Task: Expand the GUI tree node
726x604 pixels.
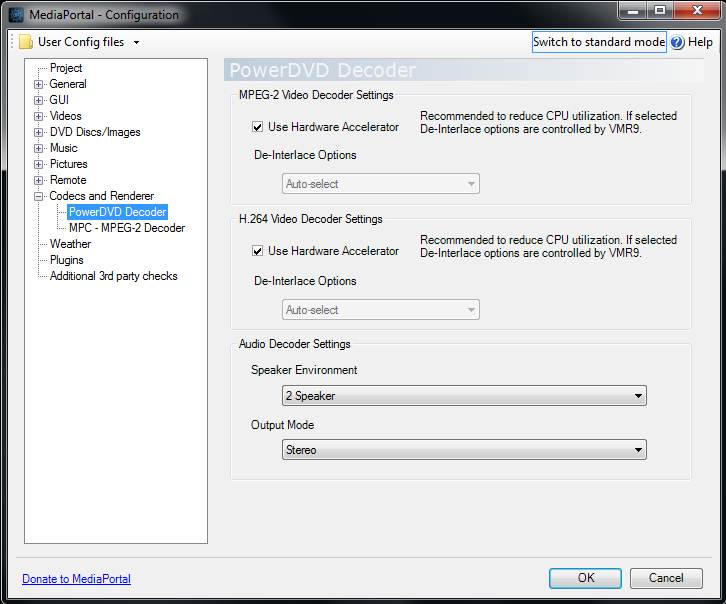Action: (x=38, y=100)
